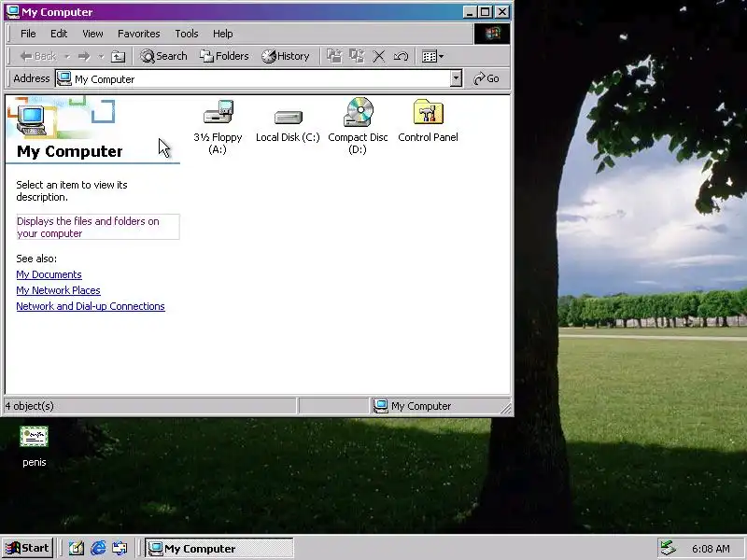The width and height of the screenshot is (747, 560).
Task: Click the Forward arrow toolbar button
Action: (84, 56)
